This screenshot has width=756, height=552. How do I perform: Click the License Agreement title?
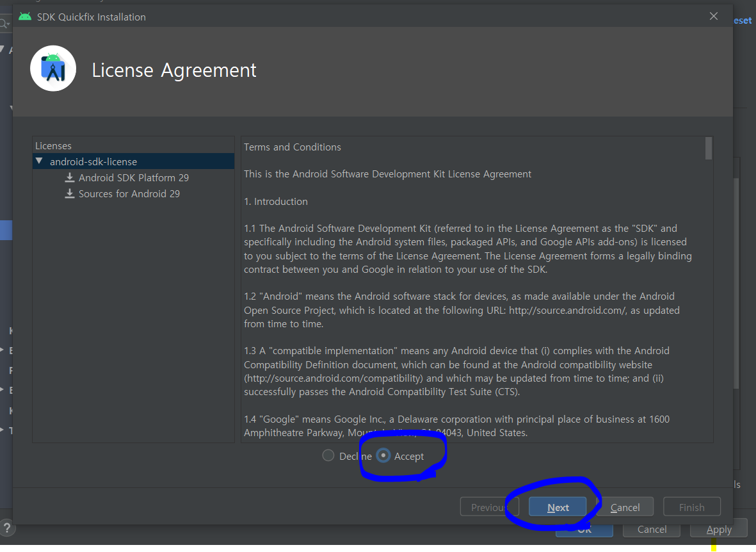[x=174, y=70]
